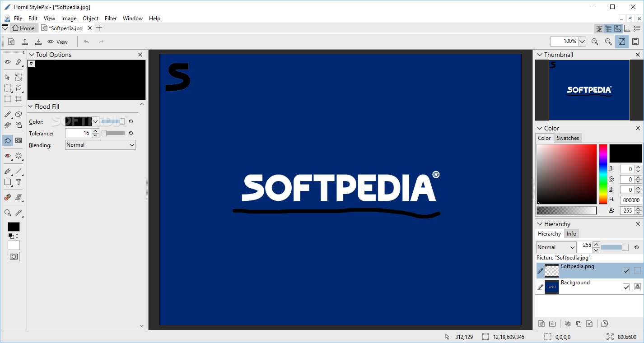
Task: Reset the Tolerance value
Action: tap(131, 133)
